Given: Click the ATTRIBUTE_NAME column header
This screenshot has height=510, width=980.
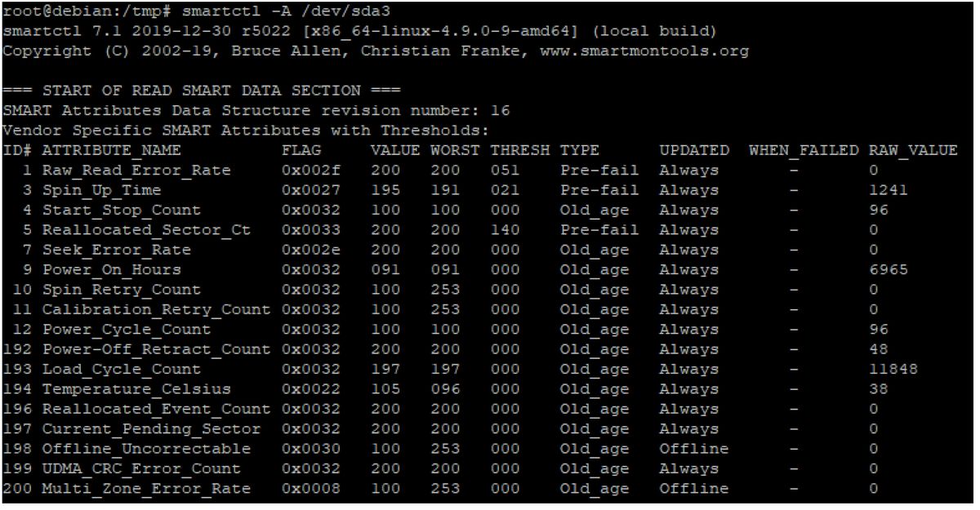Looking at the screenshot, I should pos(112,151).
